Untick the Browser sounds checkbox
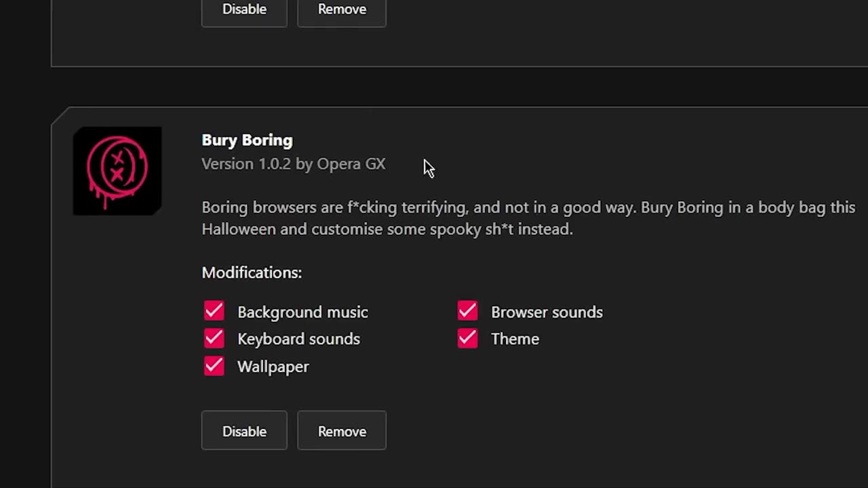 pos(467,311)
